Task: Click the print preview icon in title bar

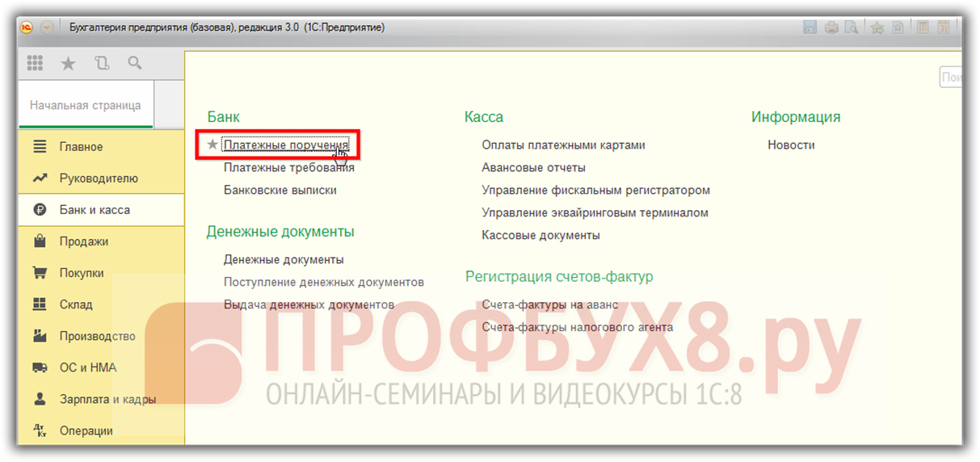Action: 851,27
